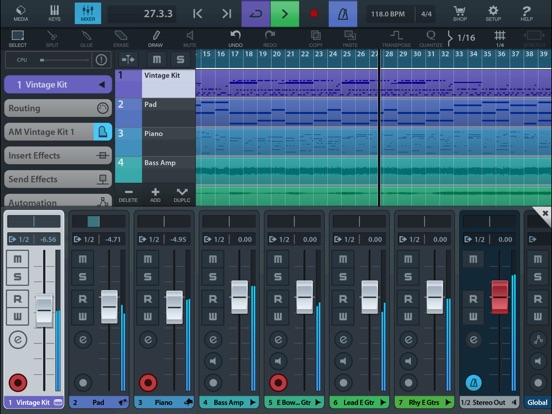Open the Transpose function
Viewport: 552px width, 414px height.
click(x=396, y=39)
